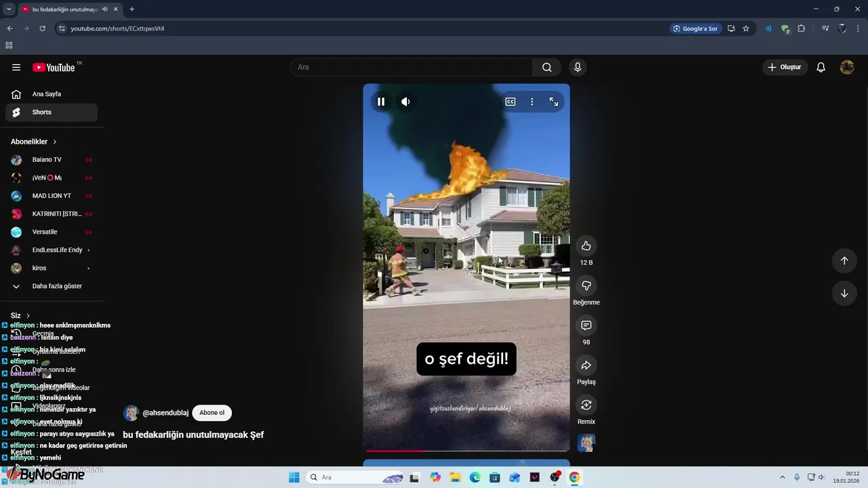
Task: View site information icon in address bar
Action: coord(62,28)
